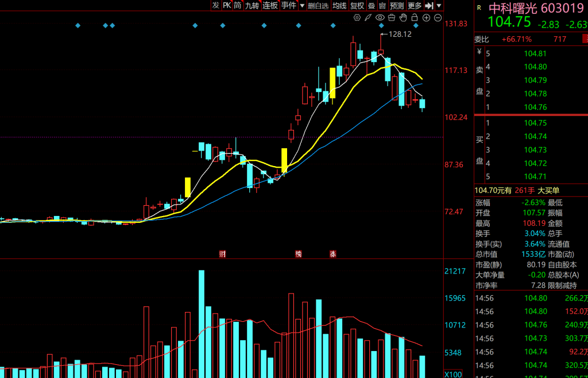588x378 pixels.
Task: Click the yellow highlighted candlestick near peak
Action: 332,84
